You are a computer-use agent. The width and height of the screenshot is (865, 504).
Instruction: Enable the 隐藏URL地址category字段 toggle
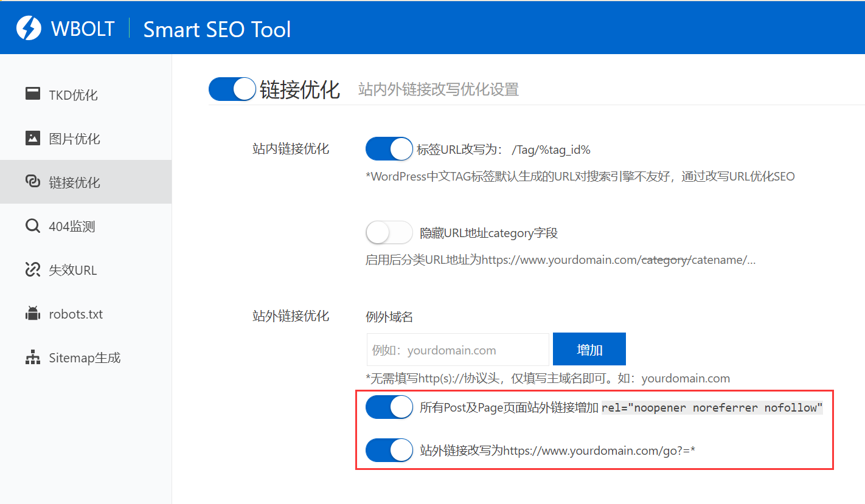pos(389,232)
